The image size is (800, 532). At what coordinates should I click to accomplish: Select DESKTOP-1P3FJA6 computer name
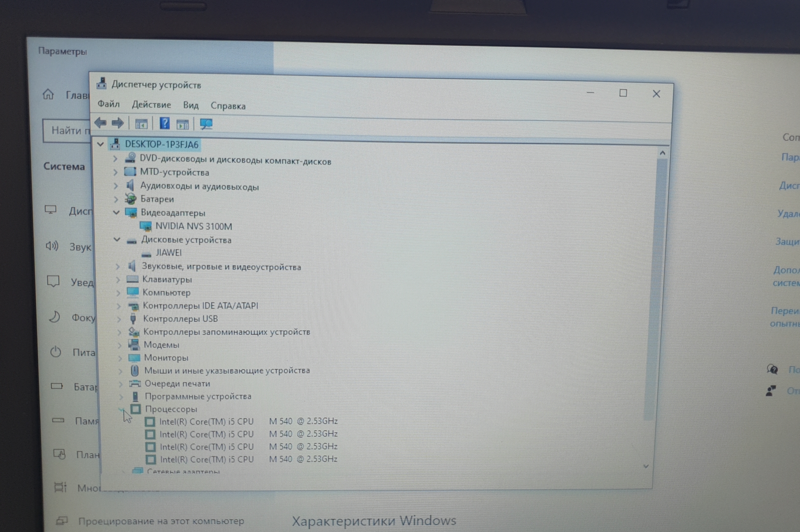click(x=162, y=144)
